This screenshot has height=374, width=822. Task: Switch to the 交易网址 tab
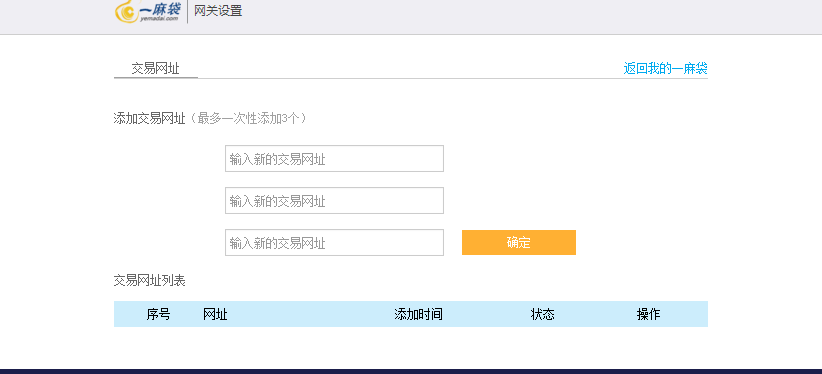coord(156,69)
